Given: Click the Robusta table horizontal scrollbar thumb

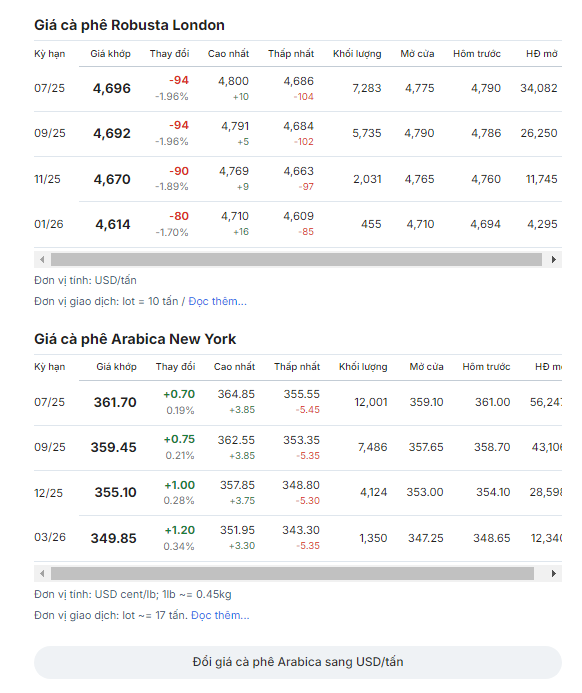Looking at the screenshot, I should (x=296, y=259).
